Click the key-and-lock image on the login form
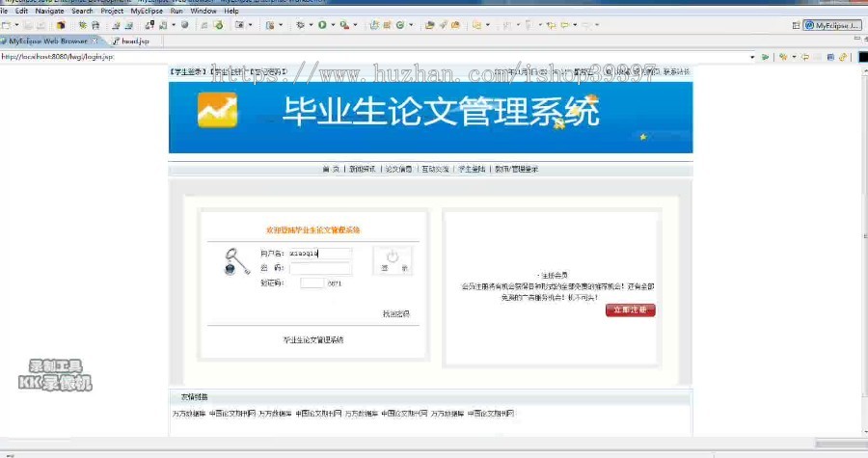868x458 pixels. tap(236, 261)
